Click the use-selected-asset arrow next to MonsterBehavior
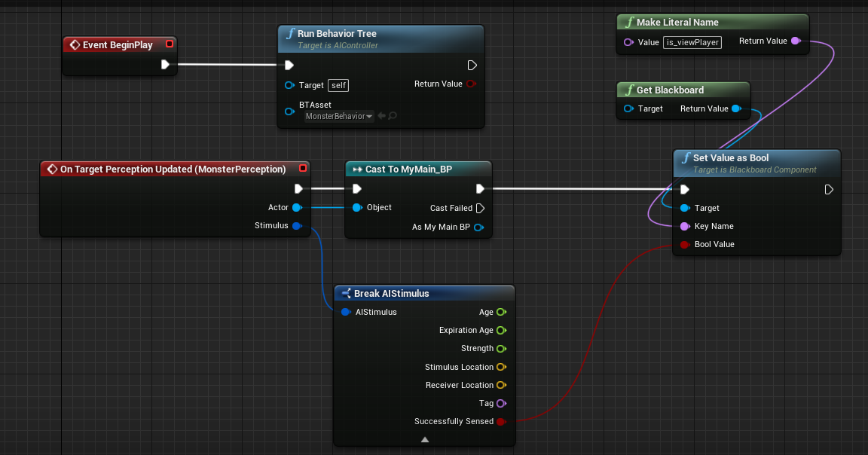Viewport: 868px width, 455px height. pyautogui.click(x=381, y=116)
